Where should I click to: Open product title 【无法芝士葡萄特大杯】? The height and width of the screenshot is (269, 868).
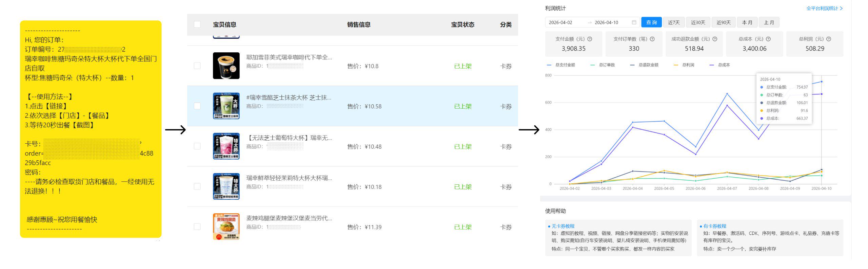(289, 138)
